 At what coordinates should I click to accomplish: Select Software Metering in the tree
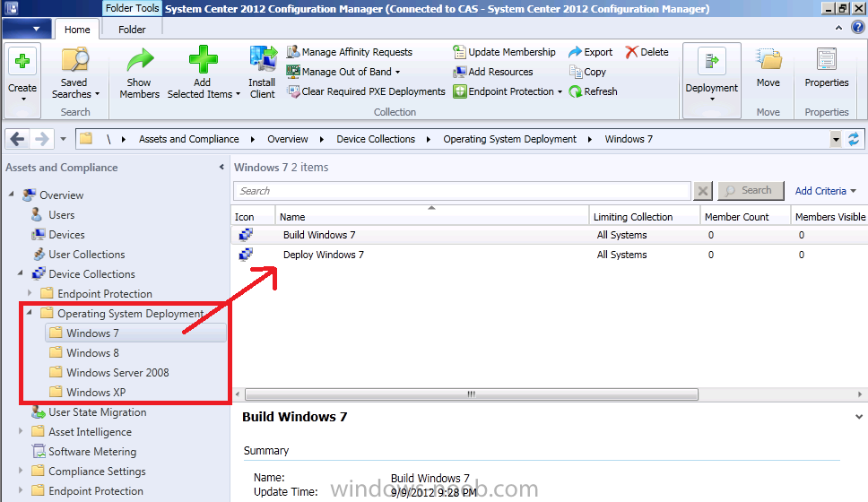(x=91, y=452)
